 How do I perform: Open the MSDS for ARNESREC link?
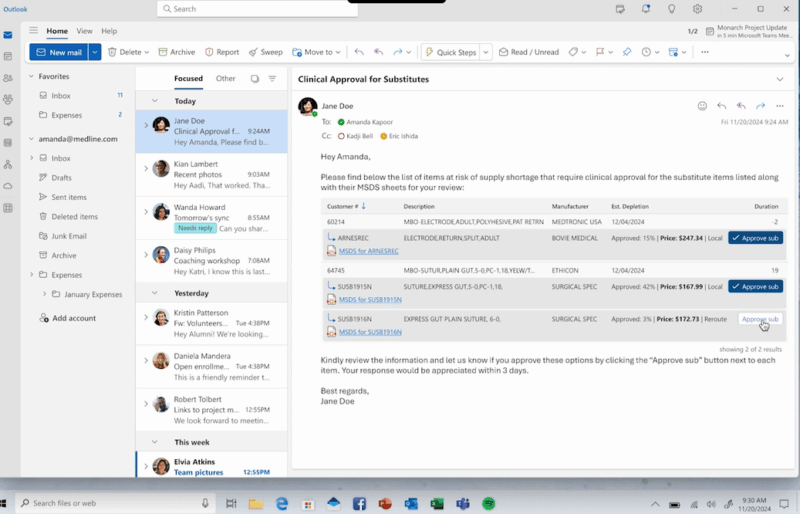(x=368, y=251)
